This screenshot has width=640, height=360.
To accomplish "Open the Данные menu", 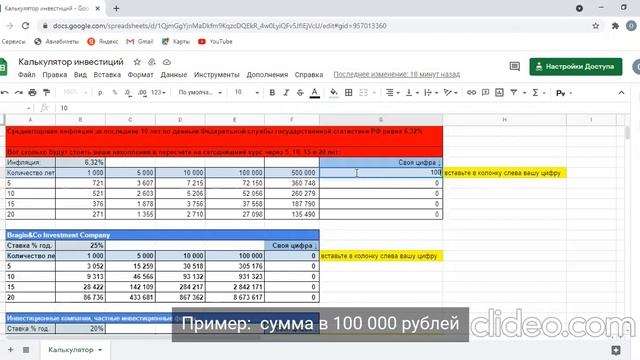I will 174,75.
